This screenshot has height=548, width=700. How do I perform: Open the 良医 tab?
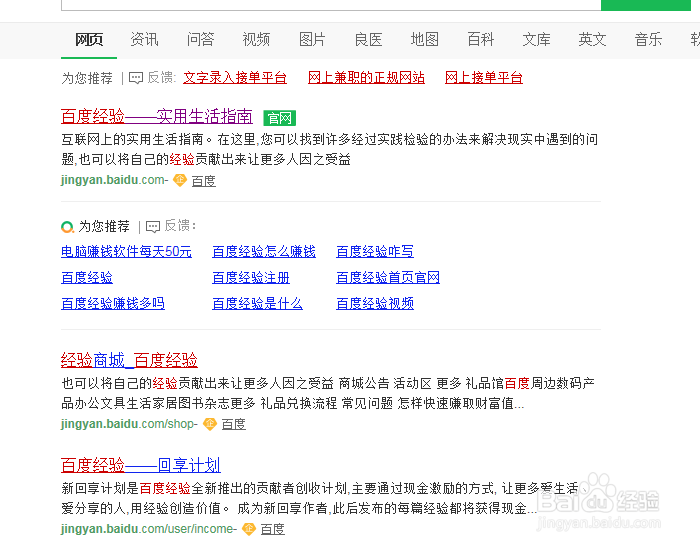368,40
